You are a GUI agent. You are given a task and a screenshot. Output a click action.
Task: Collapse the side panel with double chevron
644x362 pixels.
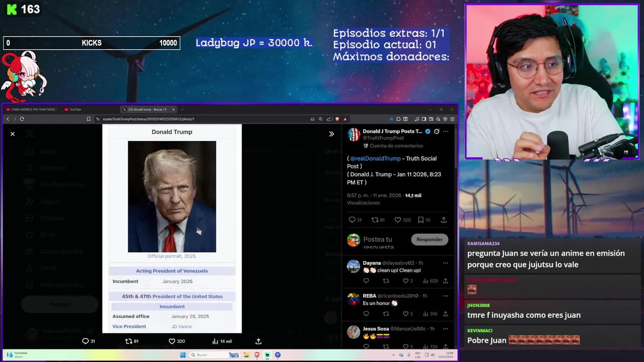tap(331, 134)
